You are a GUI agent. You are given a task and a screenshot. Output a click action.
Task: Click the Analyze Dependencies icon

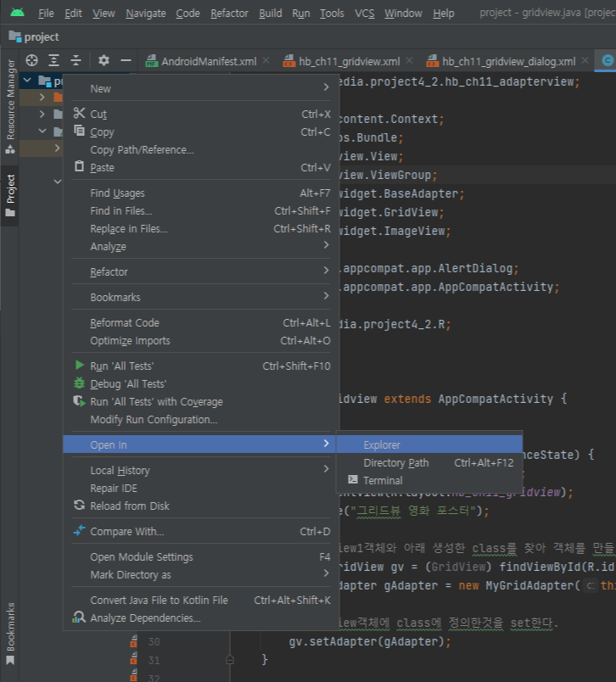coord(79,617)
